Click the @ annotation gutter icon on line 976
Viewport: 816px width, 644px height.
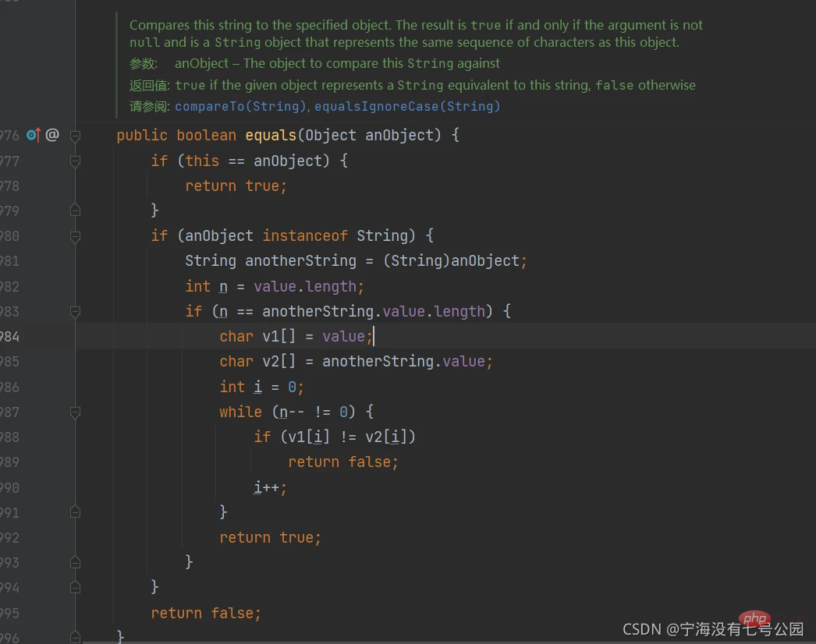point(51,135)
